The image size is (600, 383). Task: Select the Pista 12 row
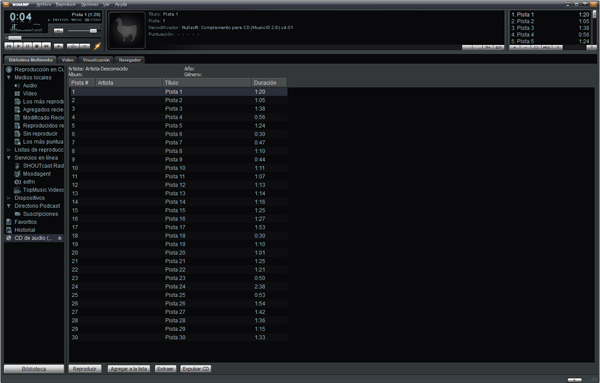pyautogui.click(x=178, y=185)
